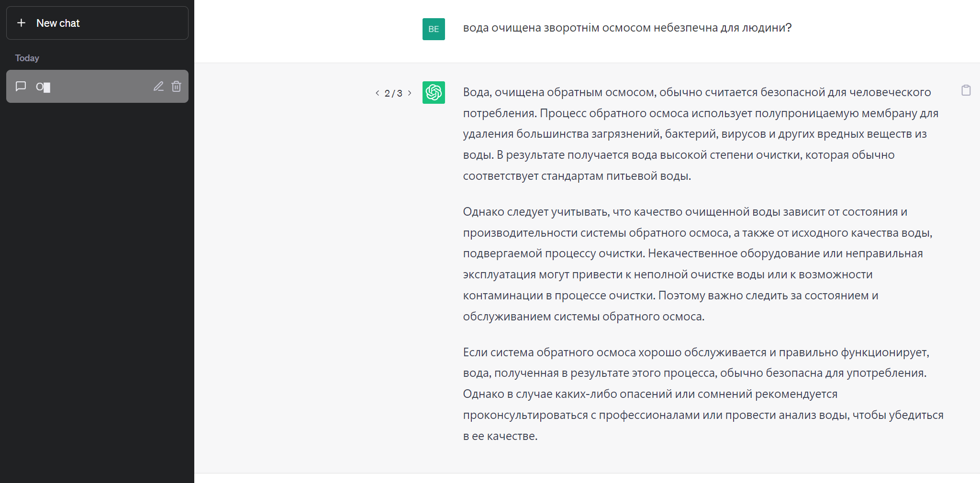Click the BE user avatar
Viewport: 980px width, 483px height.
tap(434, 29)
